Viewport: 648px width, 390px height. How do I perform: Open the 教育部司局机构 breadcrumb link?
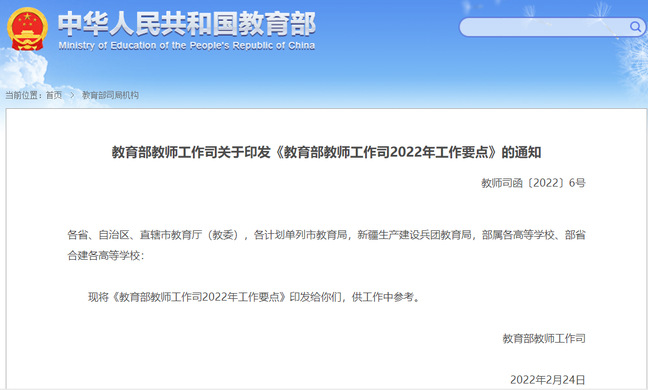coord(110,95)
